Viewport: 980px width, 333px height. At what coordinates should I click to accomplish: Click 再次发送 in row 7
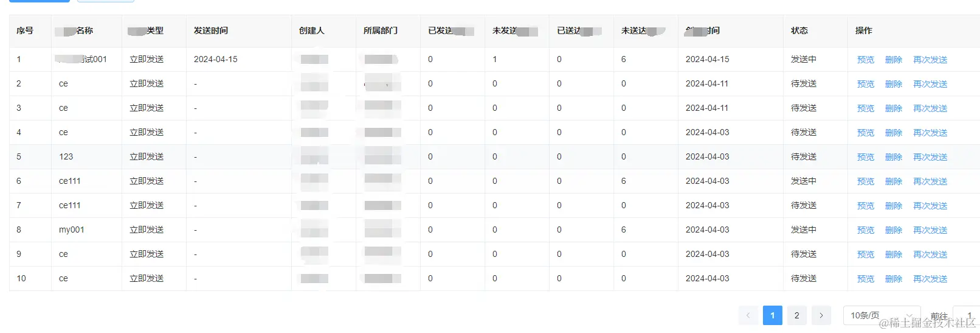930,206
